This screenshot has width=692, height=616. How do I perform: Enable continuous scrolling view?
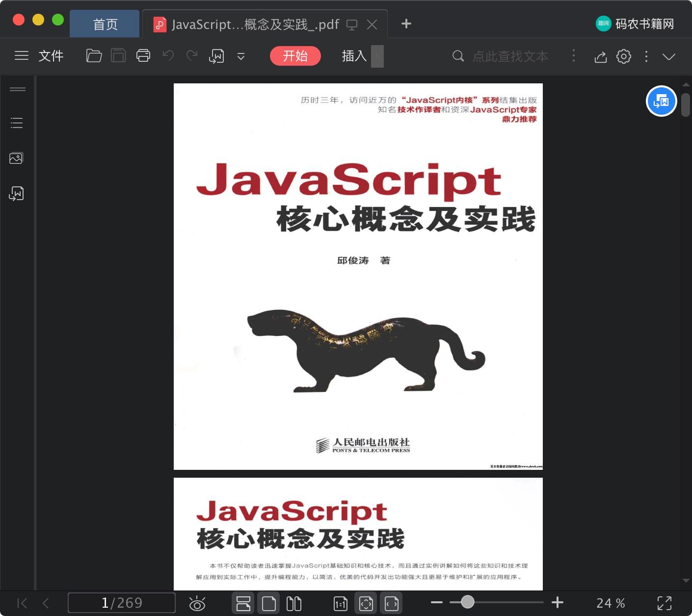pos(243,603)
